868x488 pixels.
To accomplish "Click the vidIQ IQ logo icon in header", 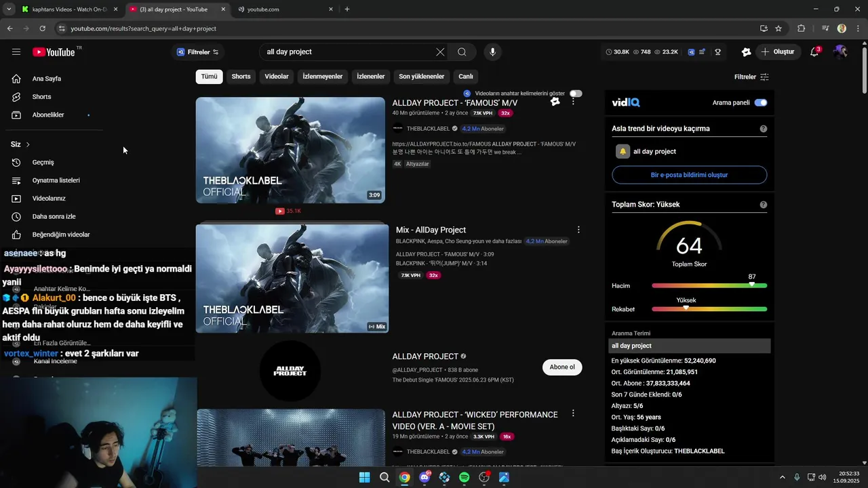I will (x=692, y=52).
